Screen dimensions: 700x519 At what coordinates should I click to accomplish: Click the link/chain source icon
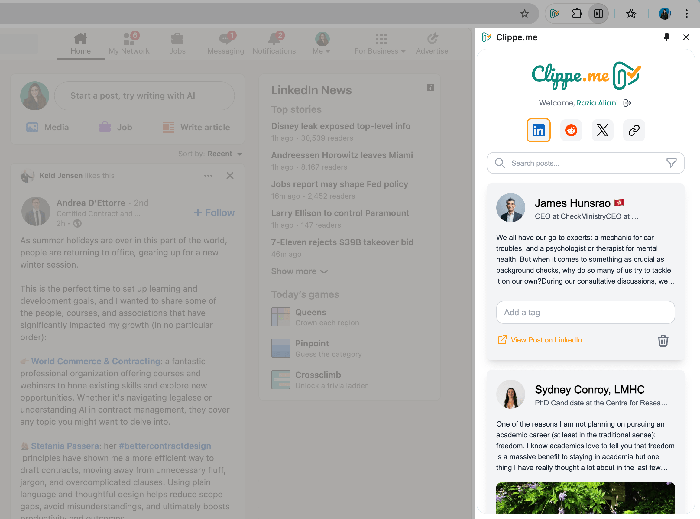pyautogui.click(x=633, y=130)
